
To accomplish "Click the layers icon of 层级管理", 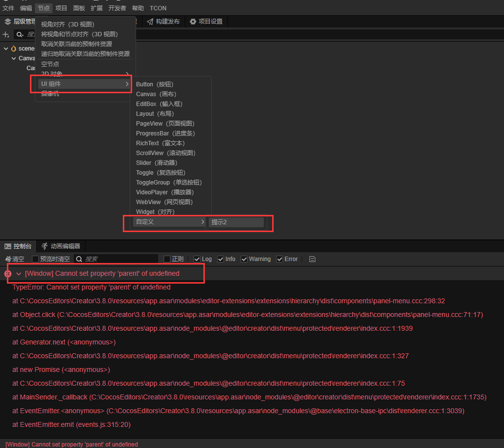I will pos(8,22).
